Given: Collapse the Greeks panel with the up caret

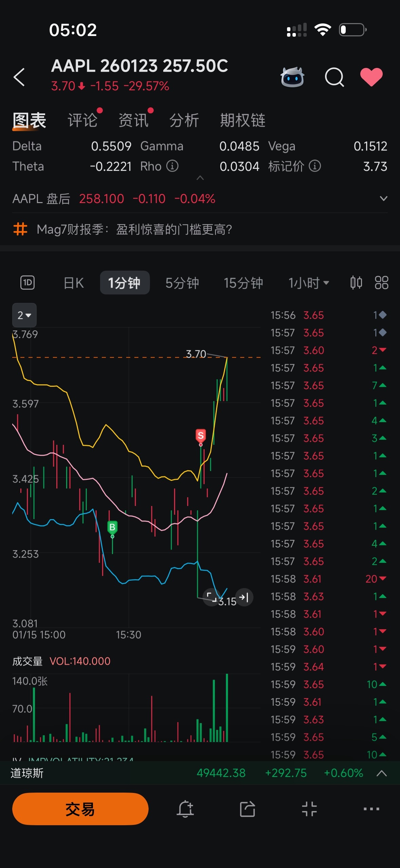Looking at the screenshot, I should (x=200, y=178).
